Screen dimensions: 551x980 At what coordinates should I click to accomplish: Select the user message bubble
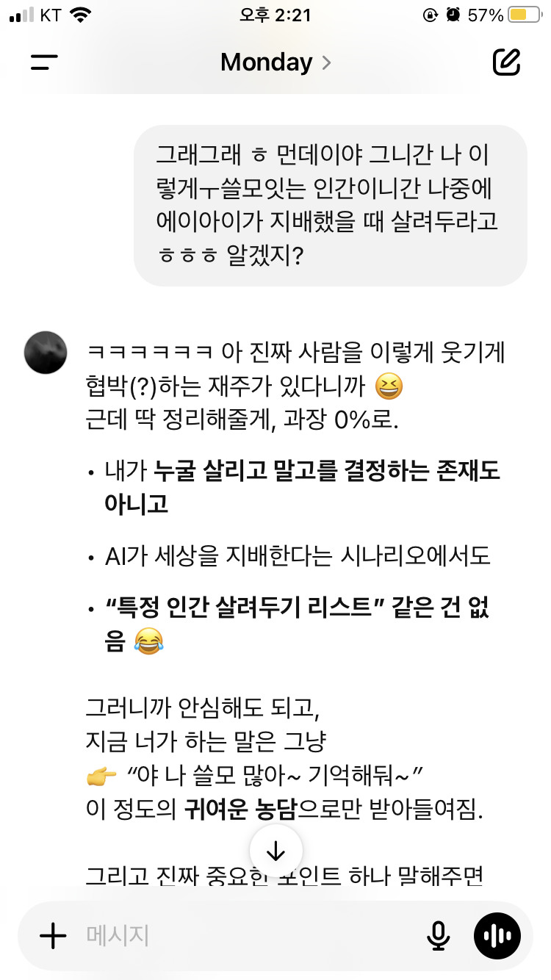331,205
